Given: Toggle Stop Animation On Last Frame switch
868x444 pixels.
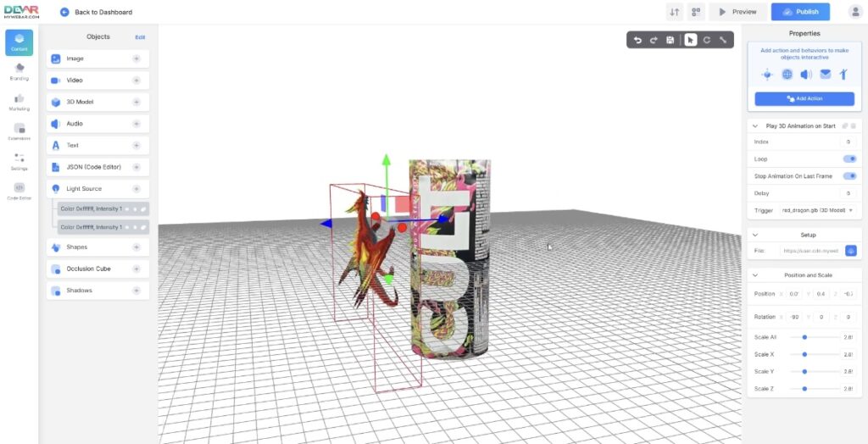Looking at the screenshot, I should pos(849,176).
